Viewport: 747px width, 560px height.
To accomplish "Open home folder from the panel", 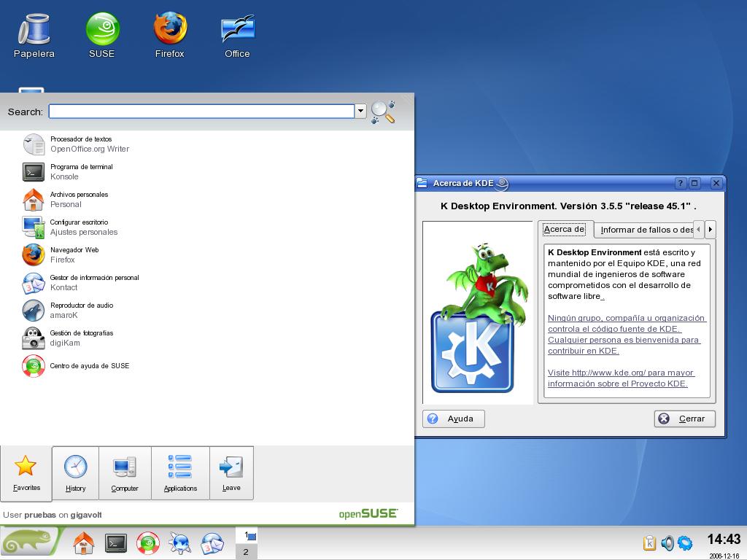I will pos(83,542).
